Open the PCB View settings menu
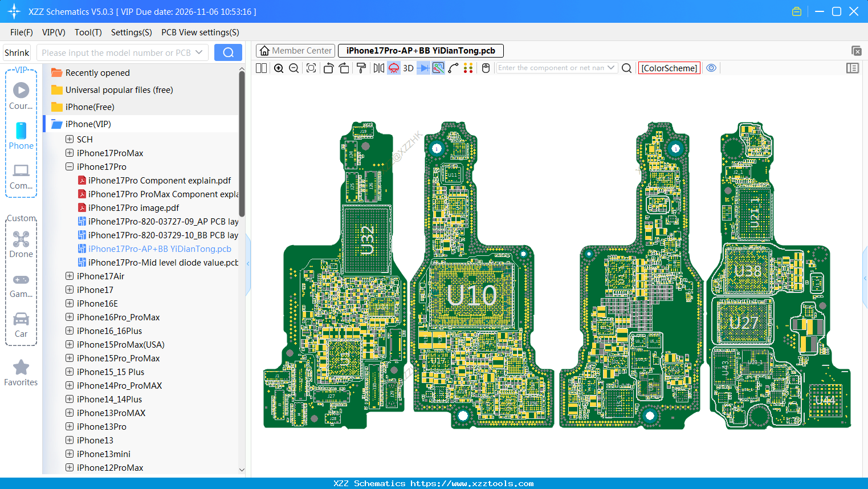The height and width of the screenshot is (489, 868). [x=200, y=32]
